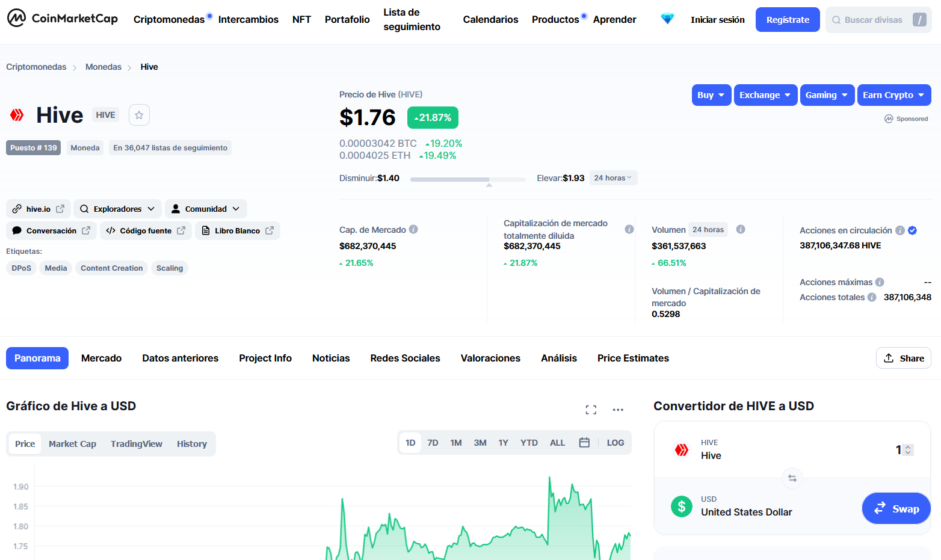This screenshot has width=941, height=560.
Task: Expand the Exploradores dropdown
Action: 117,209
